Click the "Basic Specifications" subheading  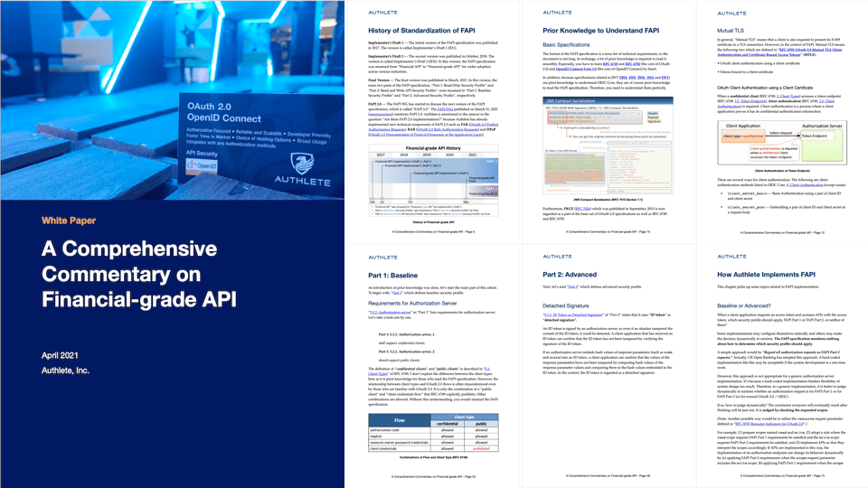566,45
